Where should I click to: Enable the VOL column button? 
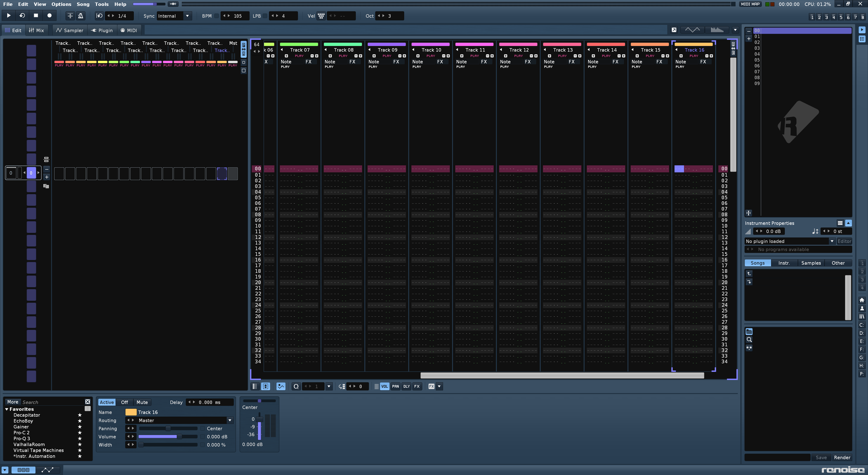click(x=384, y=386)
